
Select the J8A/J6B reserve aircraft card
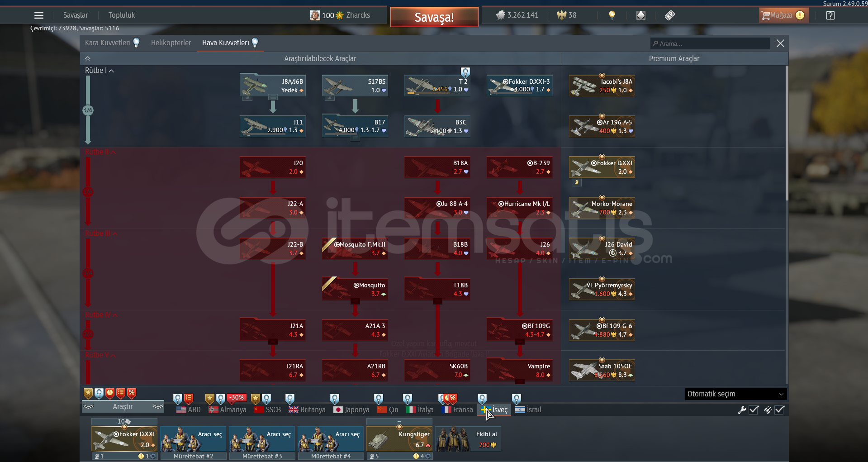pyautogui.click(x=273, y=86)
